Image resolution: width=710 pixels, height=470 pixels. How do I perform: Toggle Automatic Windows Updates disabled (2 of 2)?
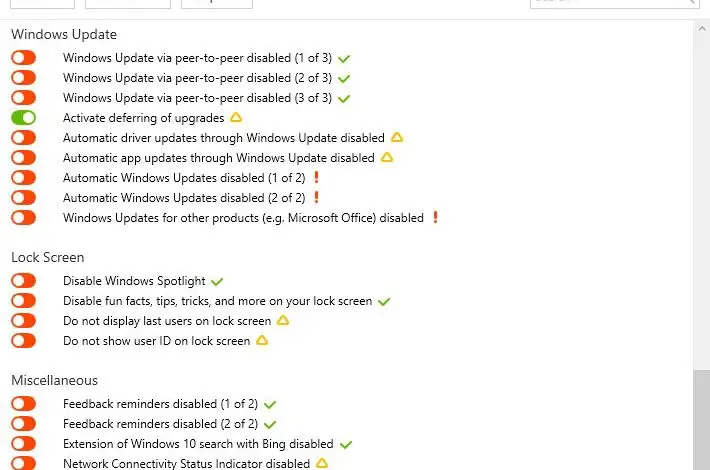tap(23, 198)
